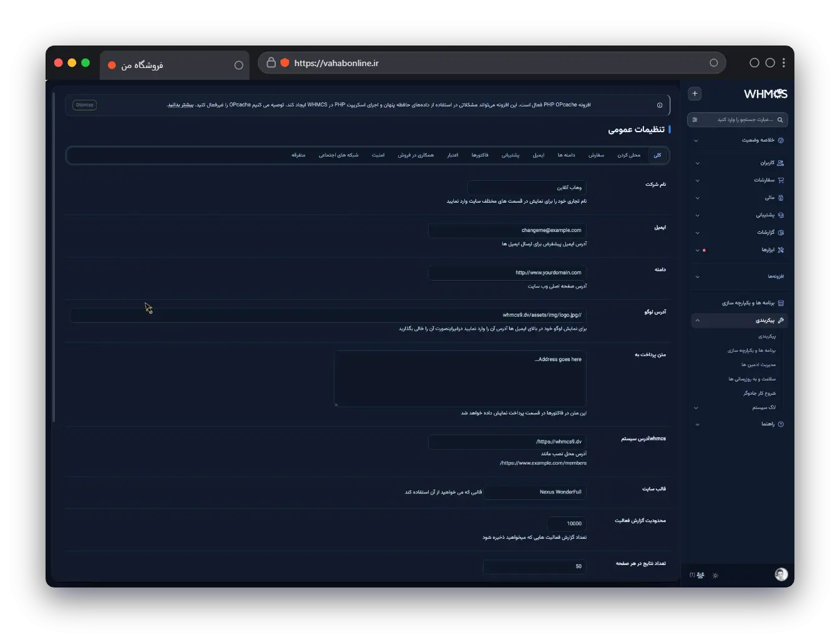Click the مالی finance icon
Image resolution: width=840 pixels, height=633 pixels.
point(781,198)
